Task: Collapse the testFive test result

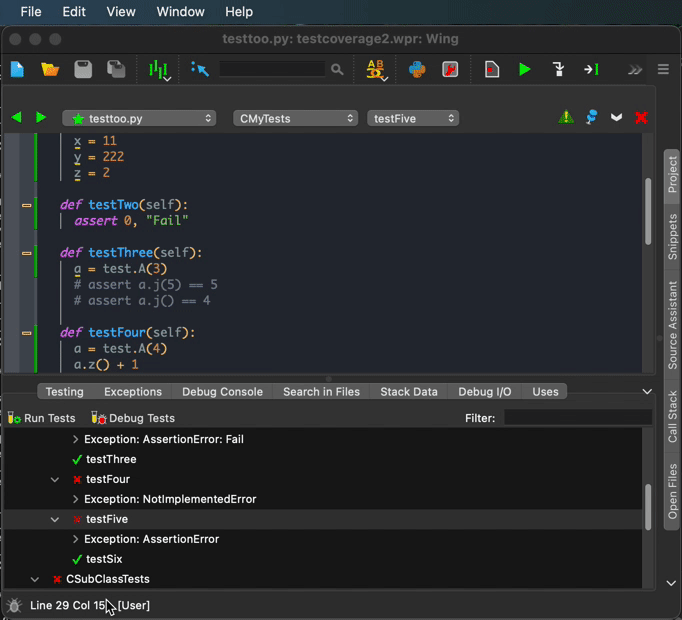Action: [55, 519]
